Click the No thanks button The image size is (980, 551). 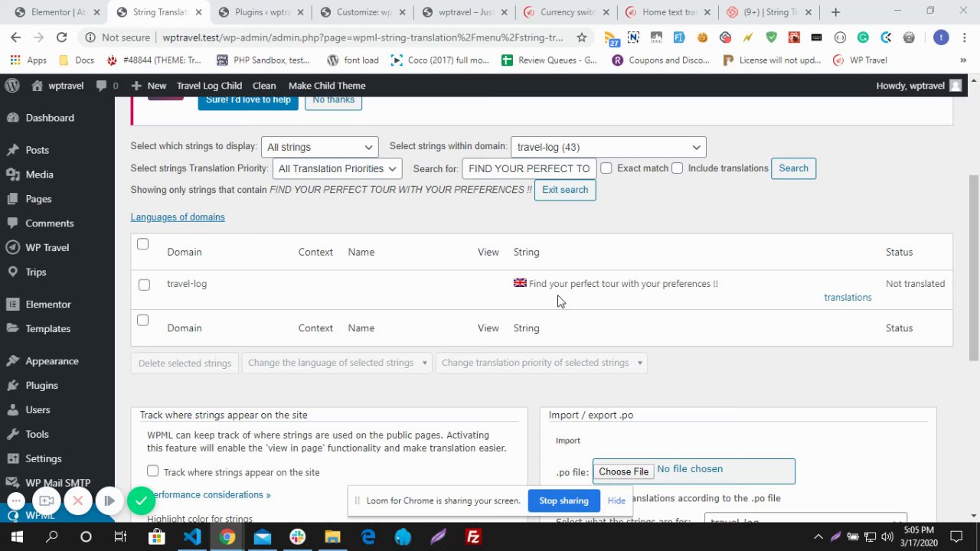333,100
